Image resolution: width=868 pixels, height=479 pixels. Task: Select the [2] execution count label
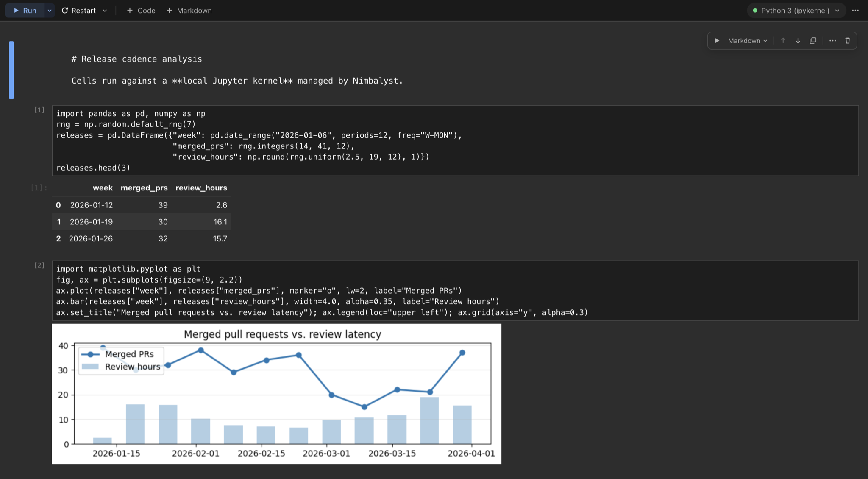[39, 265]
